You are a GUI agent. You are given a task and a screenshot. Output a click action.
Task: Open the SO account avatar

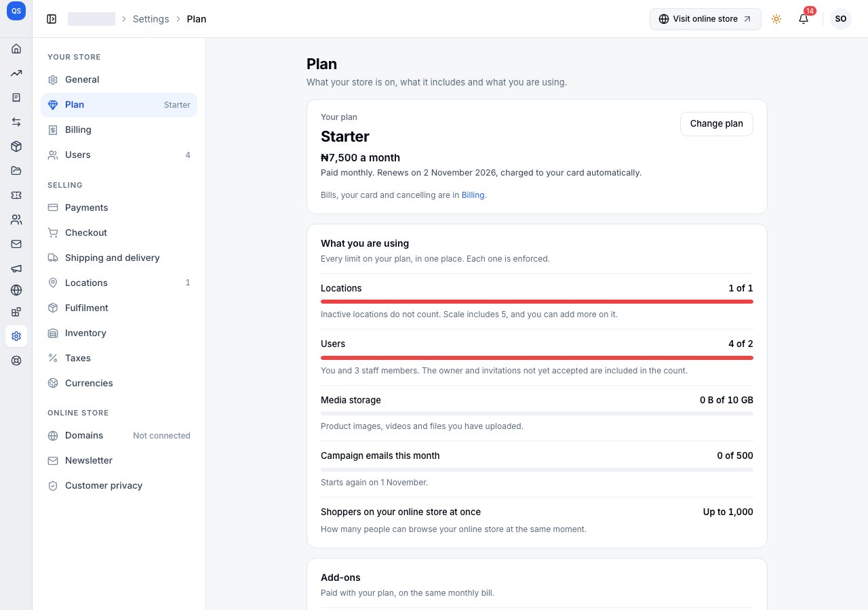click(841, 19)
